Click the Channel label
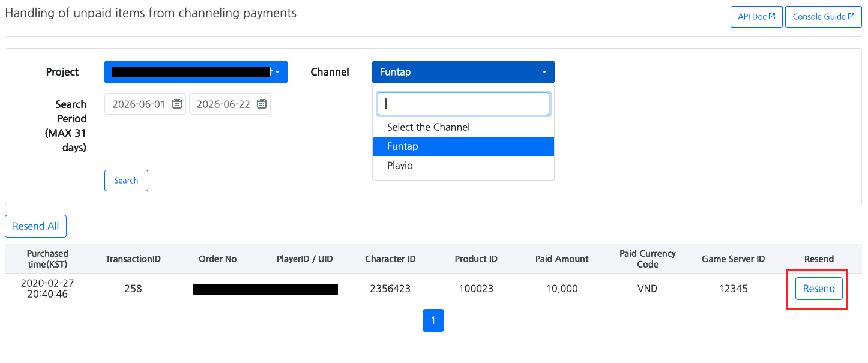Screen dimensions: 868x363 [x=330, y=72]
